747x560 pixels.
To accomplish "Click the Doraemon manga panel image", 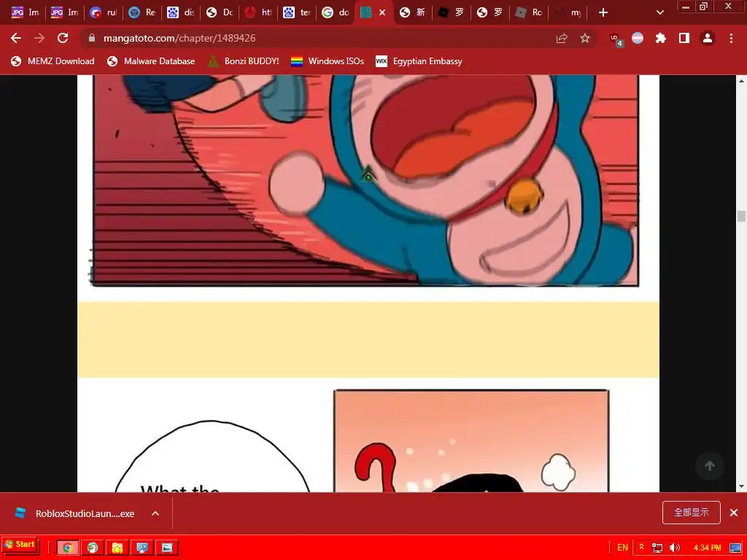I will click(365, 181).
